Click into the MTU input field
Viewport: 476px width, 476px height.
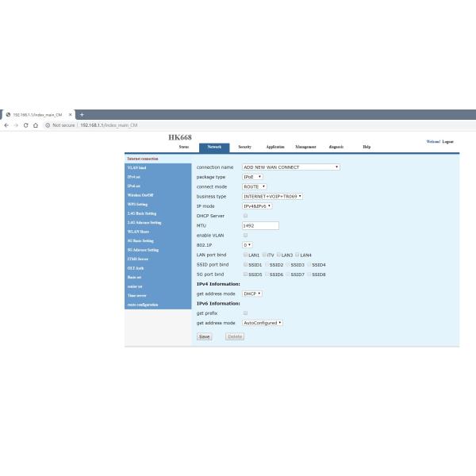260,225
